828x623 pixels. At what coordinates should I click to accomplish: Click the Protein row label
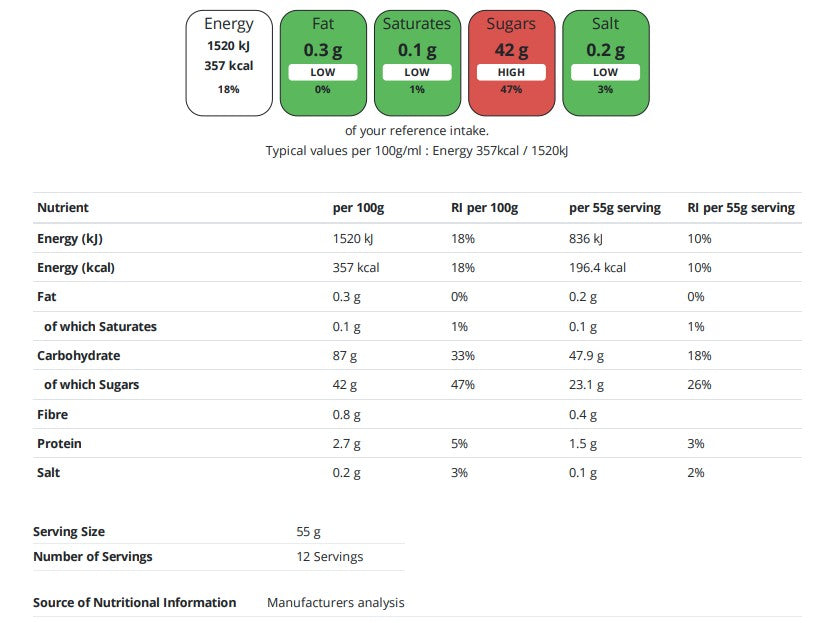click(59, 443)
